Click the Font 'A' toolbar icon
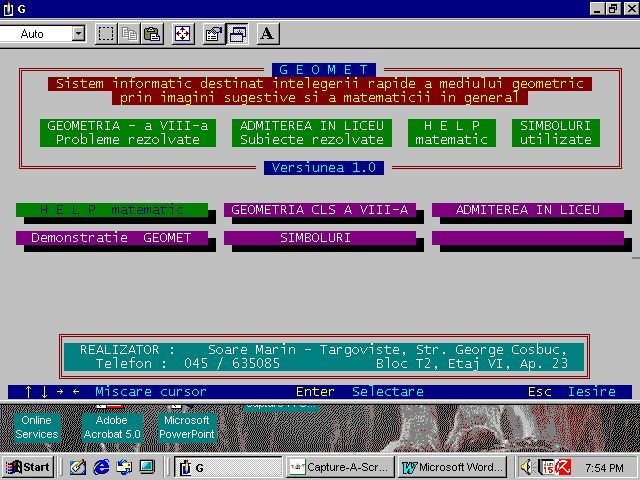 [x=267, y=34]
